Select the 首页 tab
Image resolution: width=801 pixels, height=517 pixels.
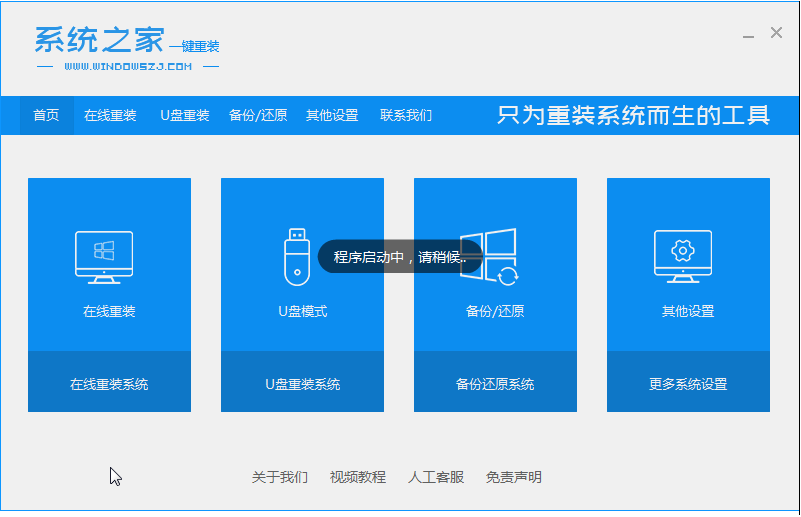point(46,115)
